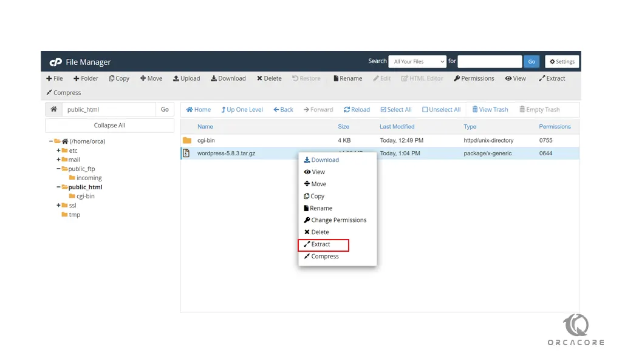This screenshot has height=364, width=622.
Task: Select the cgi-bin folder row in list
Action: 380,140
